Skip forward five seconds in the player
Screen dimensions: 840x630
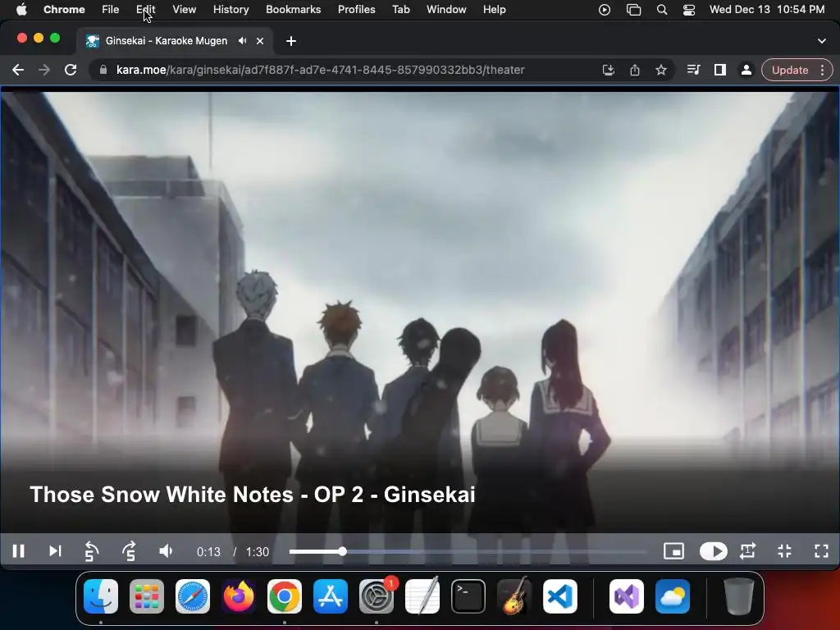pyautogui.click(x=129, y=551)
